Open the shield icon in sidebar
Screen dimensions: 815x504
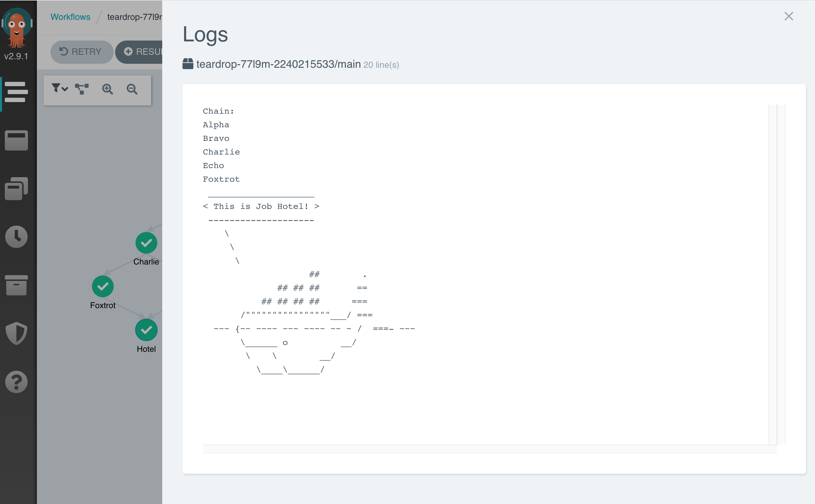click(16, 333)
